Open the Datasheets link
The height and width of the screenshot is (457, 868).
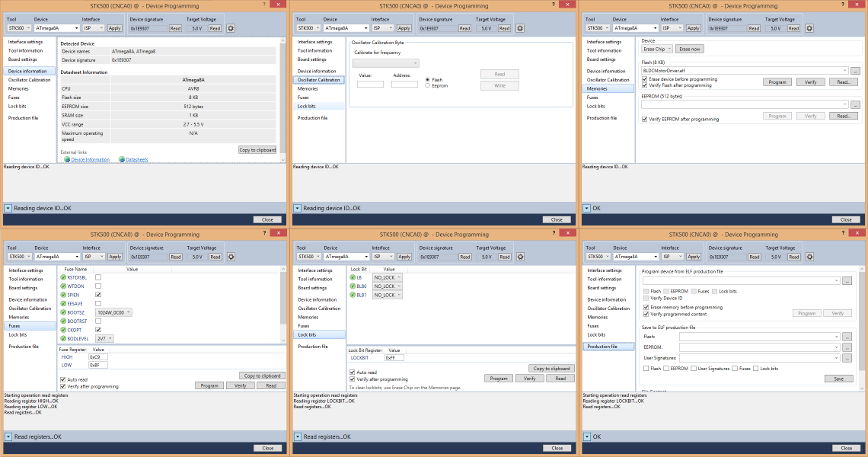137,159
